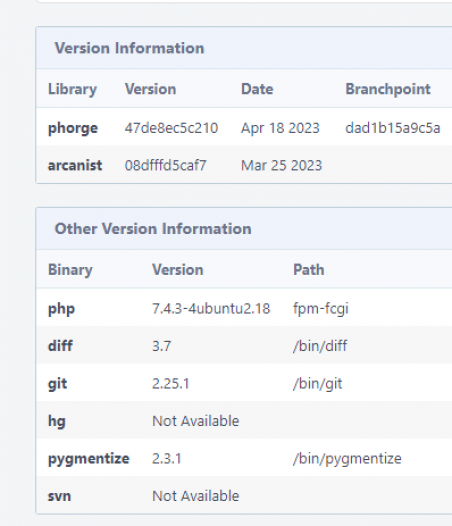This screenshot has width=452, height=526.
Task: Click the Apr 18 2023 date cell
Action: 280,128
